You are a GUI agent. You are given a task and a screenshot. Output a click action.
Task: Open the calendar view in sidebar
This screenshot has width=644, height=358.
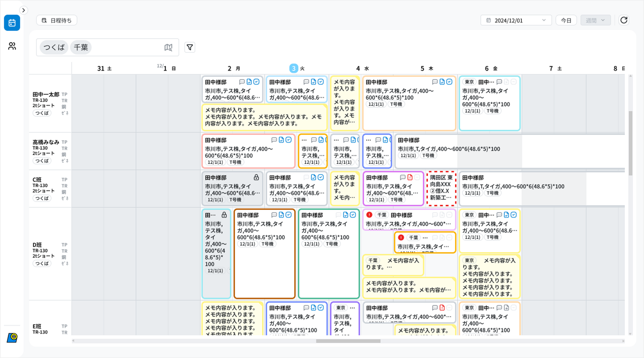pos(12,23)
